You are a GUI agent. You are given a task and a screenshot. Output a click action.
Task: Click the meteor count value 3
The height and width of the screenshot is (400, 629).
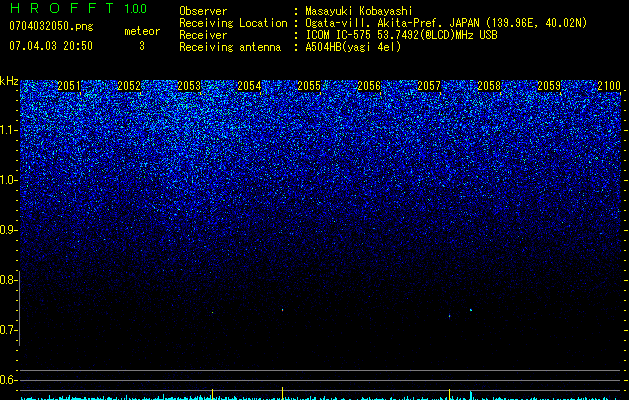142,46
